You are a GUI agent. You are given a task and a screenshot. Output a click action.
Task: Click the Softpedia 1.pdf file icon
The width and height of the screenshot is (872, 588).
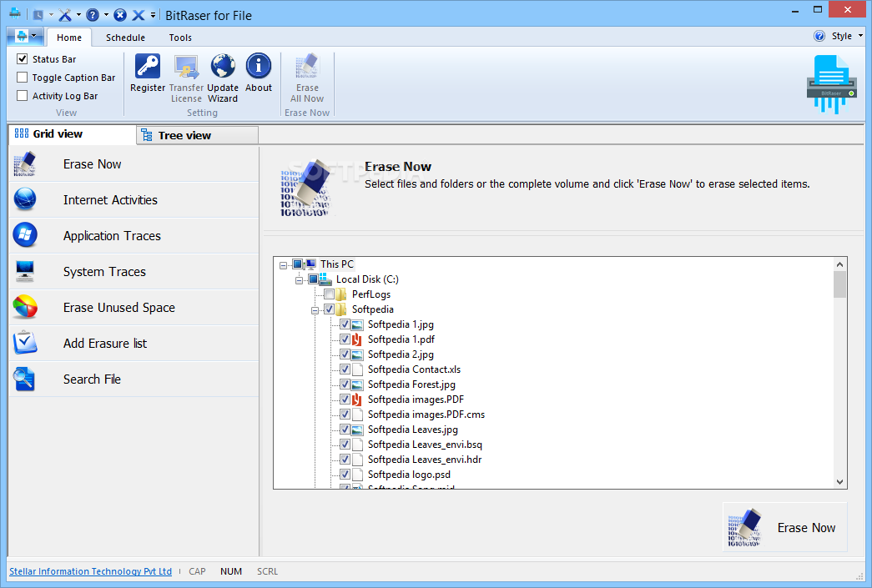(357, 339)
